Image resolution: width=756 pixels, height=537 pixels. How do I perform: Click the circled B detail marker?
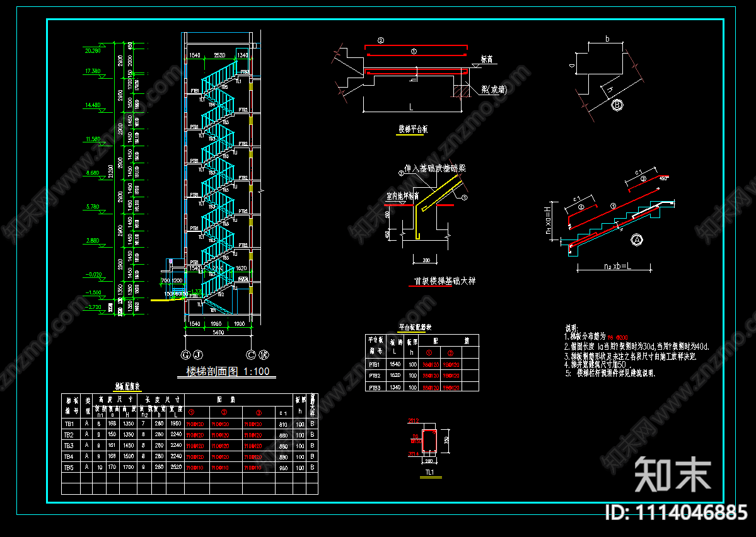tap(618, 105)
